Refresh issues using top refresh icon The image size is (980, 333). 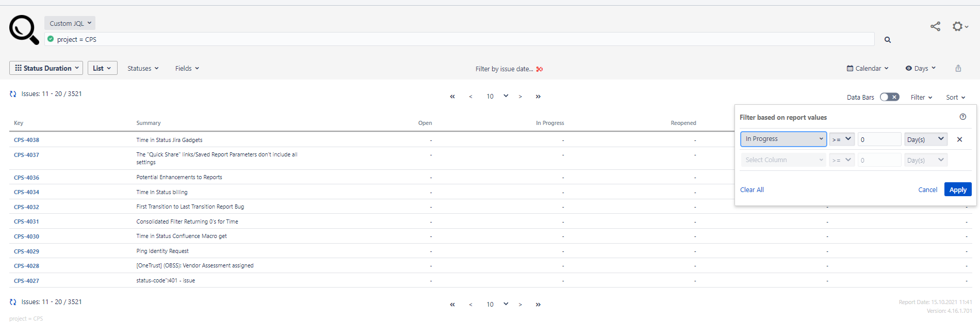coord(13,94)
